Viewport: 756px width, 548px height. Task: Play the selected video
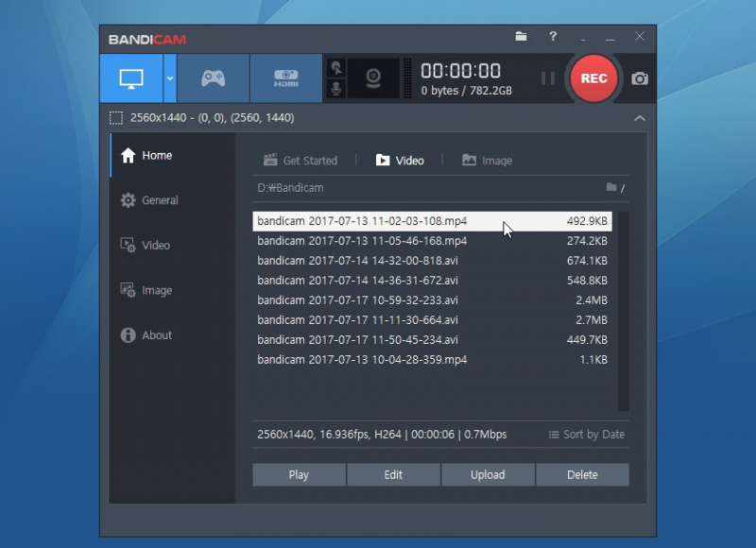[299, 474]
